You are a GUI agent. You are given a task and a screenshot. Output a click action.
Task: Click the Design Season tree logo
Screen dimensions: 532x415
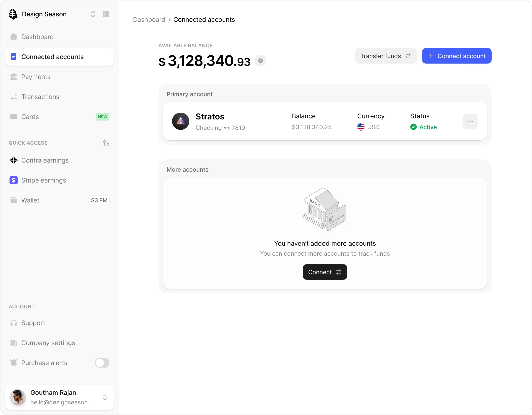pos(13,14)
